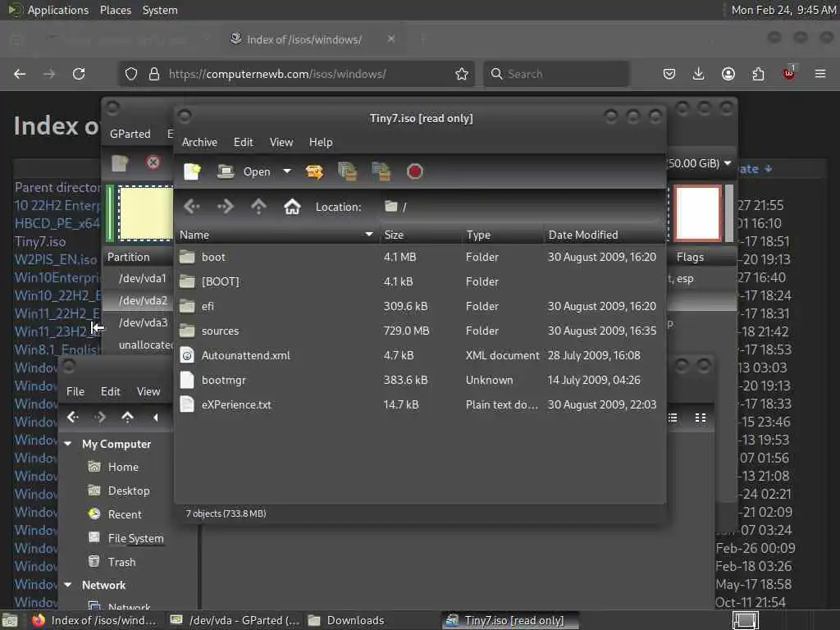This screenshot has height=630, width=840.
Task: Open the GParted device selector dropdown (50.00 GiB)
Action: [700, 163]
